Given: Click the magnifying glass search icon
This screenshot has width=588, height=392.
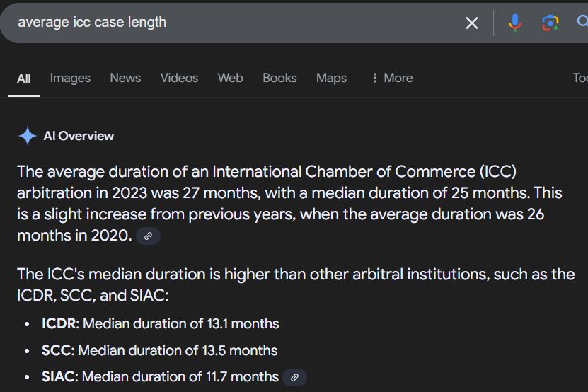Looking at the screenshot, I should click(x=582, y=22).
